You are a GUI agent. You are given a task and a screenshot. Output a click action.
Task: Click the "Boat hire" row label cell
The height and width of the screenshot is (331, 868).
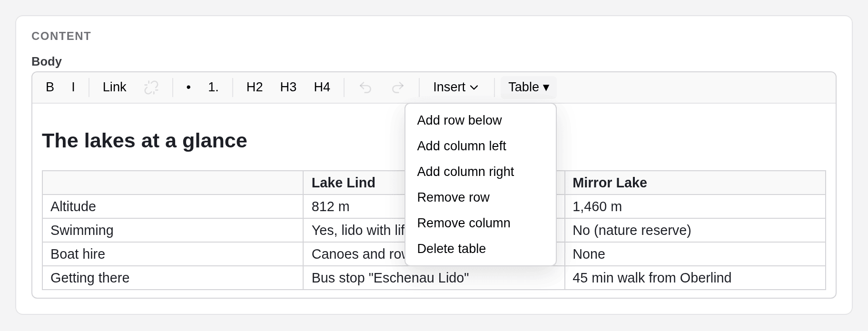click(x=173, y=254)
